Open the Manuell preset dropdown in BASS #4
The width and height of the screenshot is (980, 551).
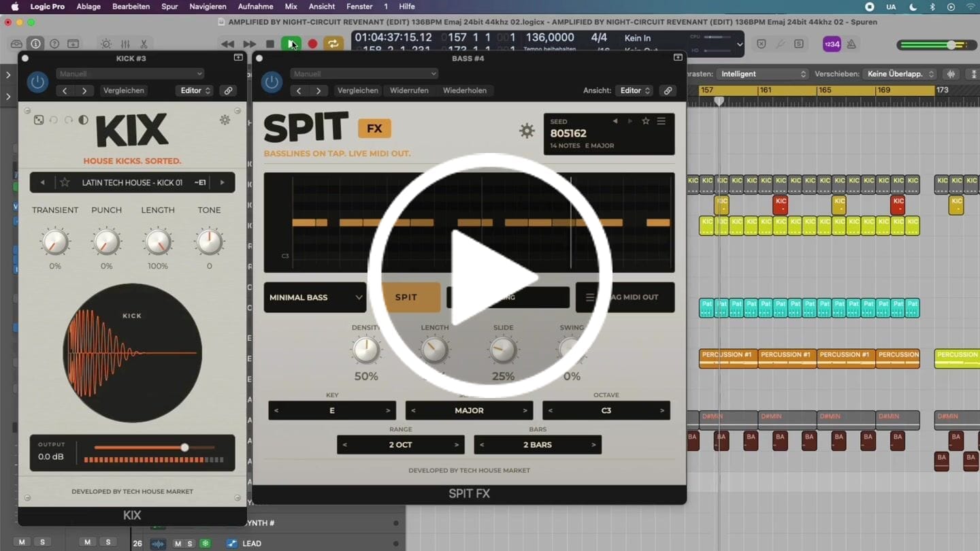point(364,73)
